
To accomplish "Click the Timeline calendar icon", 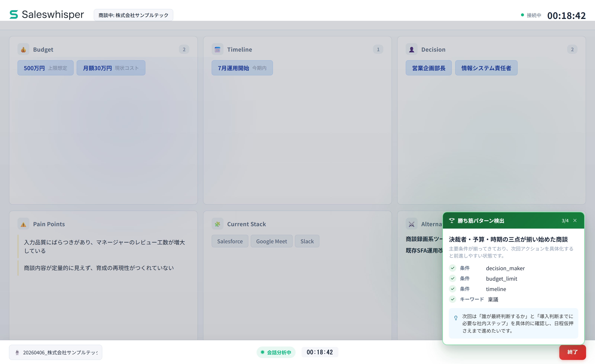I will [217, 49].
